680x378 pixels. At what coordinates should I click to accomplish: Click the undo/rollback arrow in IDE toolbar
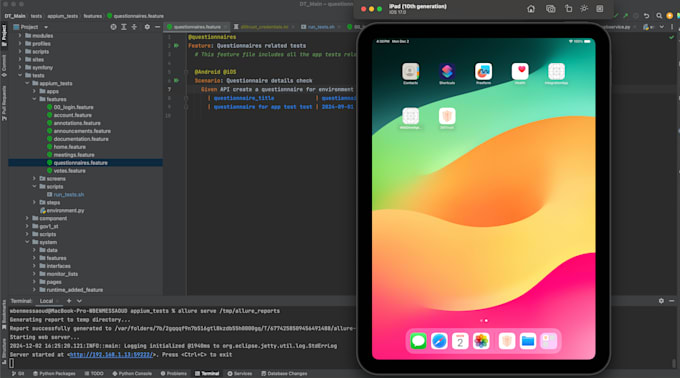[x=646, y=16]
